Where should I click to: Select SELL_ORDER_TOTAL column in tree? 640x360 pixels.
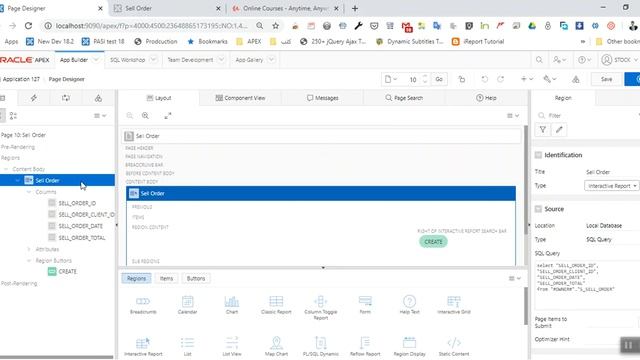coord(82,238)
